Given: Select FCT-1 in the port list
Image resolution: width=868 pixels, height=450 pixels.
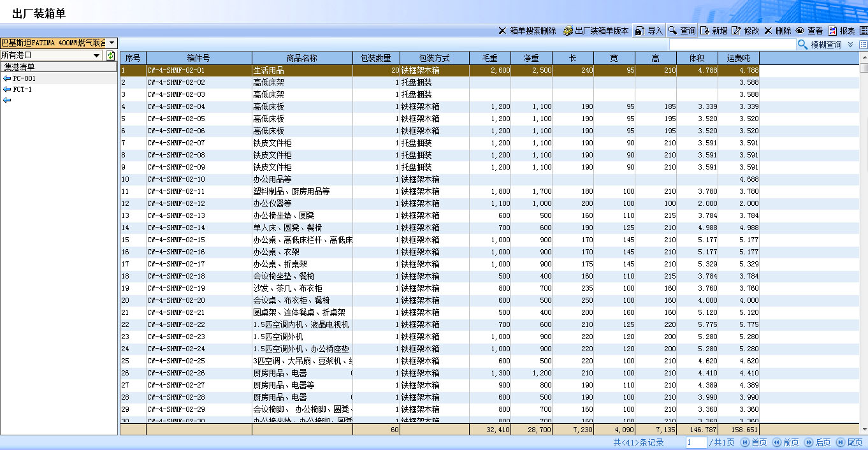Looking at the screenshot, I should [22, 89].
